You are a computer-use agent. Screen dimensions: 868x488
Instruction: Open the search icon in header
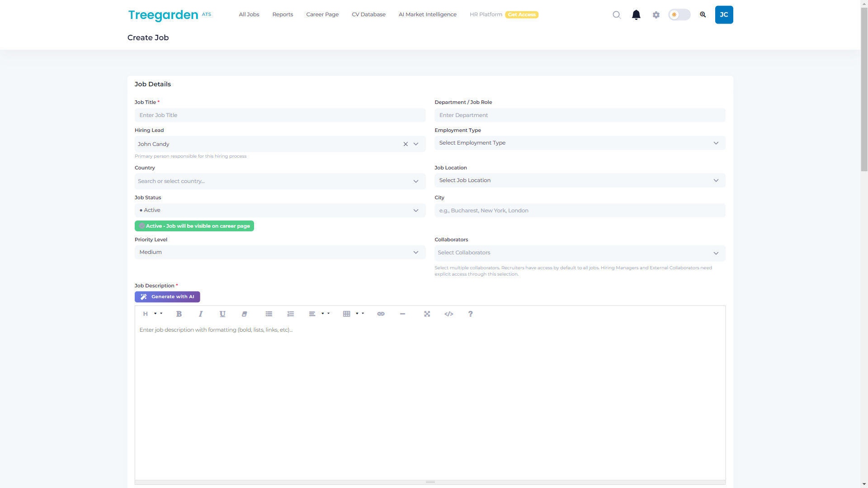[x=617, y=15]
